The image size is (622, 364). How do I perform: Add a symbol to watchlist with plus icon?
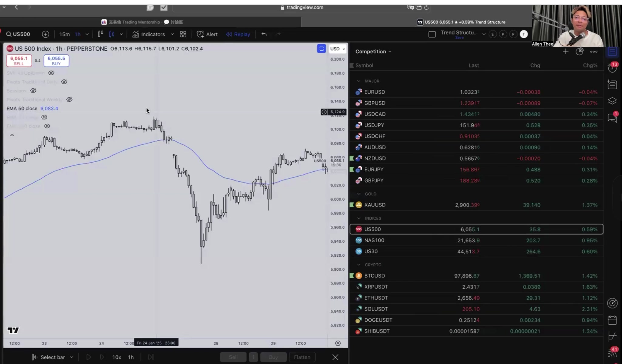pos(566,52)
